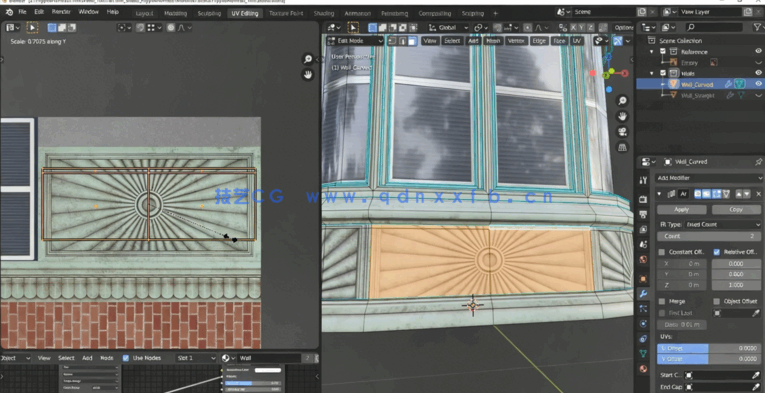Open the outliner filter funnel dropdown
The image size is (765, 393).
(758, 27)
